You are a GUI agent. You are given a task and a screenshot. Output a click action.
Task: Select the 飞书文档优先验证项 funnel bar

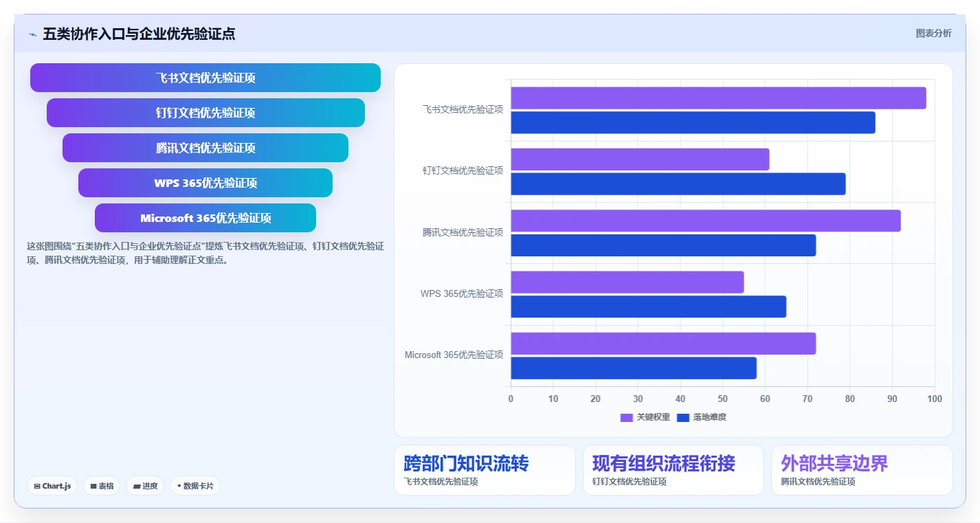(x=205, y=78)
